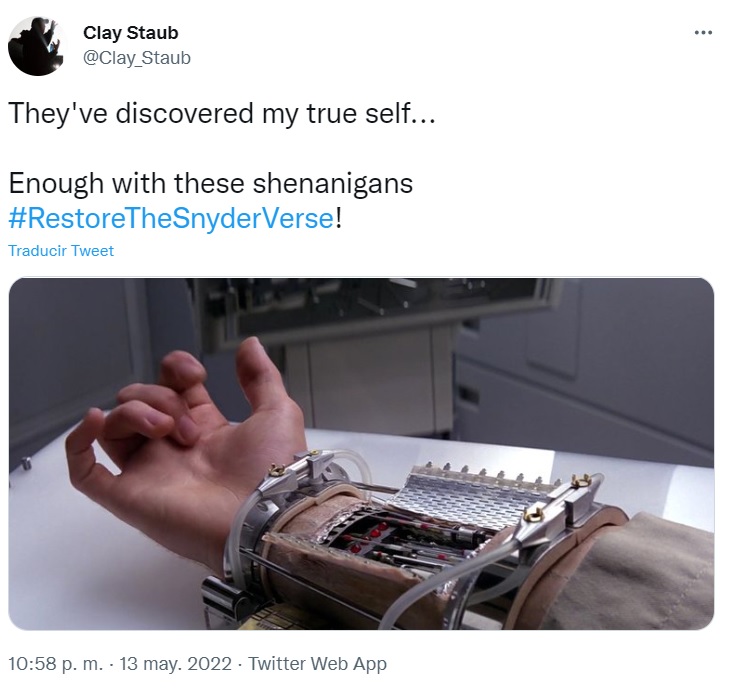Select the text 'Enough with these shenanigans'
This screenshot has width=734, height=692.
pos(211,183)
